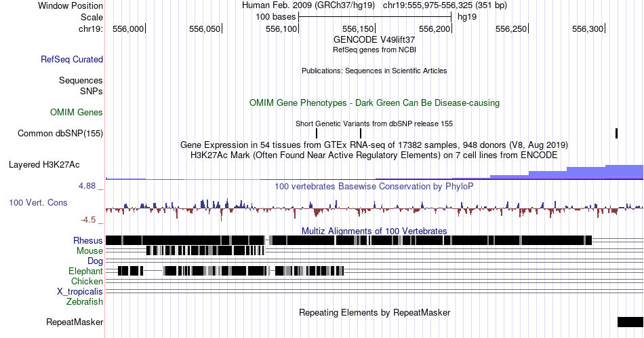644x338 pixels.
Task: Click the OMIM Gene Phenotypes title text
Action: pyautogui.click(x=374, y=102)
